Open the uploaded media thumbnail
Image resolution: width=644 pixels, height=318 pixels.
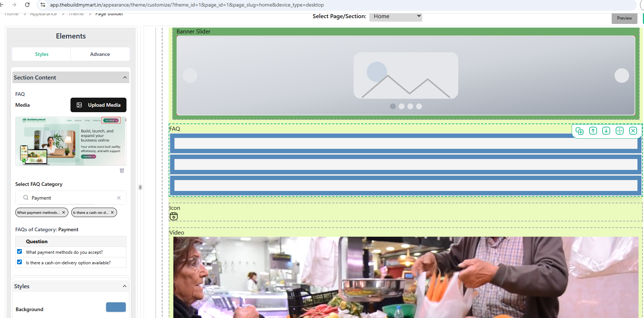click(x=71, y=141)
